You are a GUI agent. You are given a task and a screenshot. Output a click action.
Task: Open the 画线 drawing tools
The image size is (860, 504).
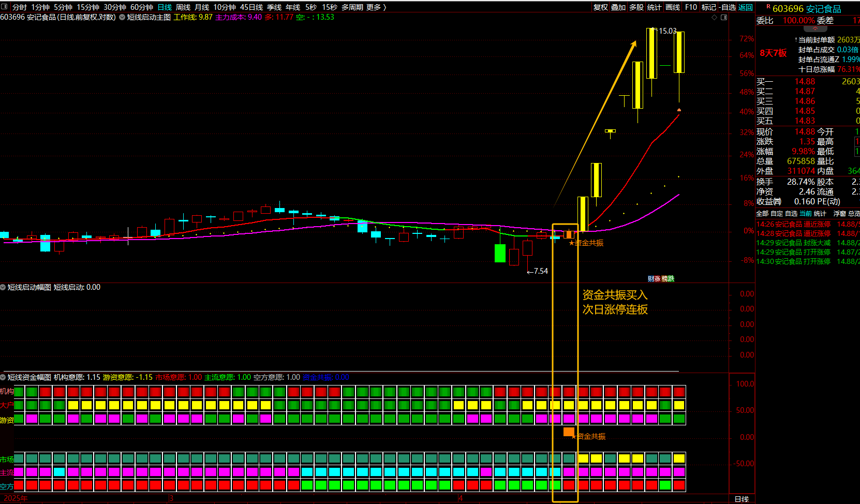click(x=673, y=7)
